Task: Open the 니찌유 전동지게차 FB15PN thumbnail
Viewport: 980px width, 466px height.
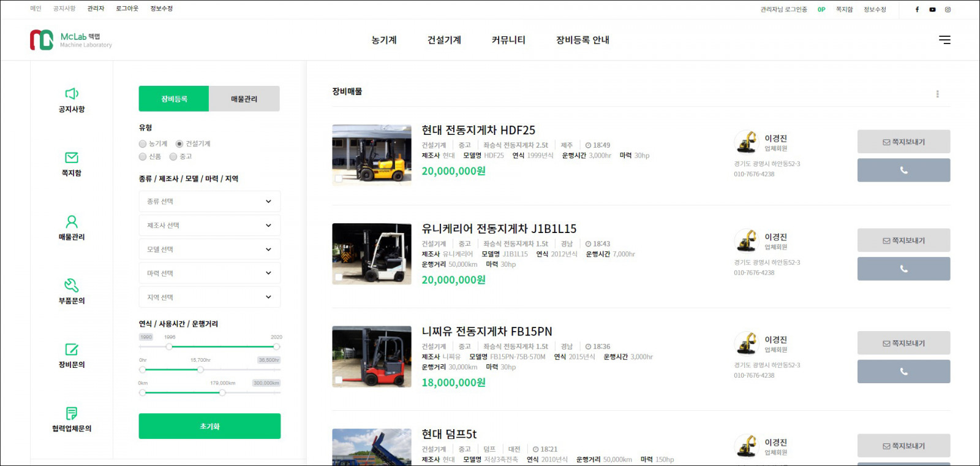Action: (372, 356)
